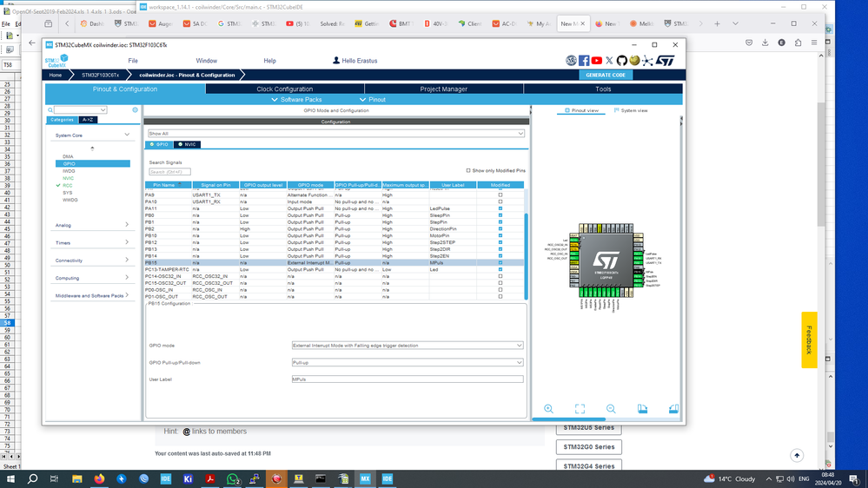Click the STM32F103C6Tx breadcrumb
This screenshot has height=488, width=868.
(x=100, y=76)
